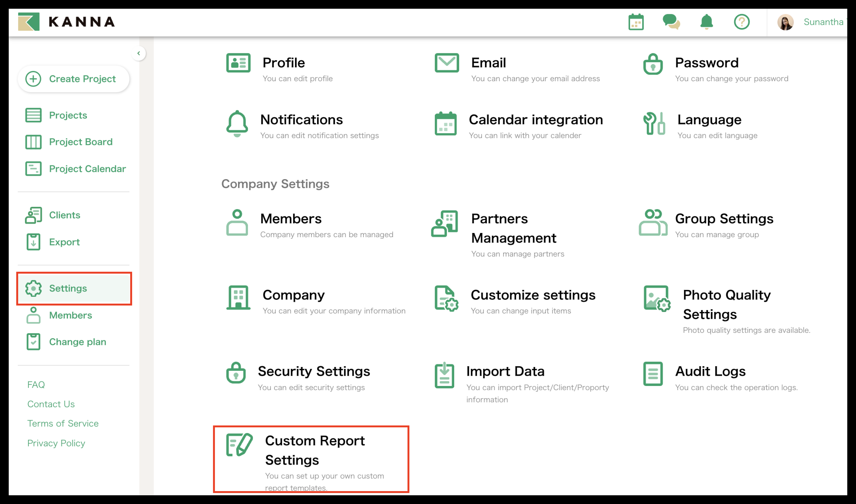Click the Security Settings lock icon

pos(236,373)
